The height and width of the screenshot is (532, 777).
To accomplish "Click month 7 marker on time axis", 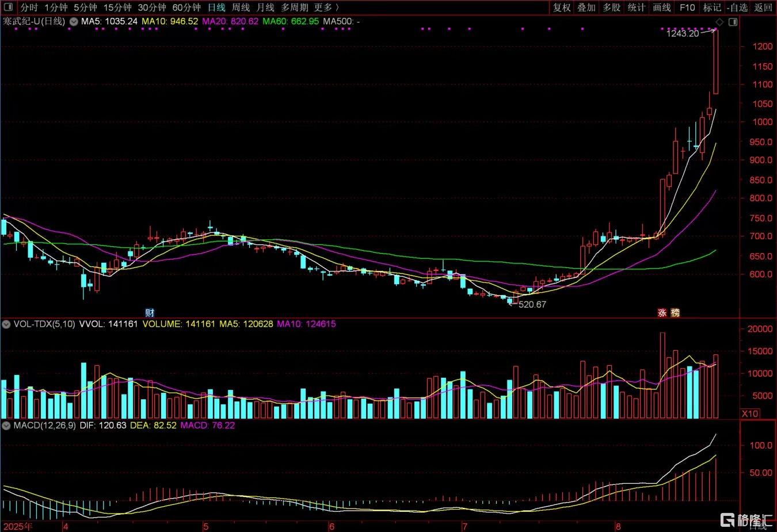I will (x=464, y=526).
